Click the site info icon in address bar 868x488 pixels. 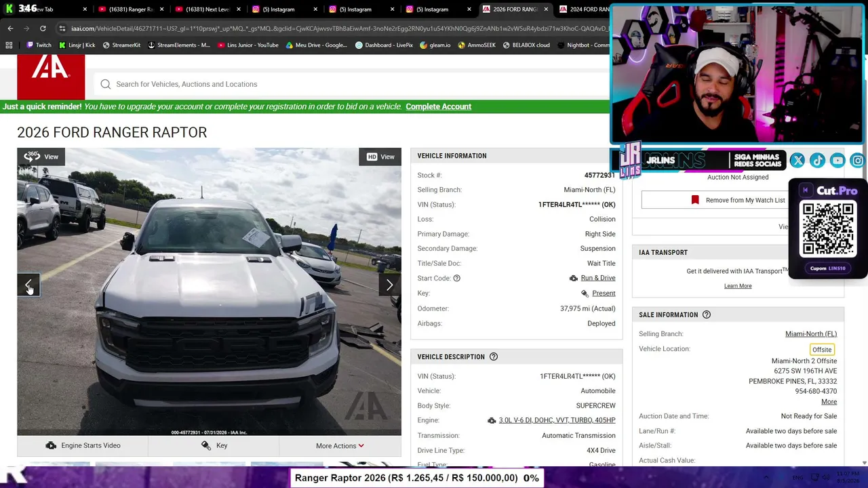click(62, 28)
